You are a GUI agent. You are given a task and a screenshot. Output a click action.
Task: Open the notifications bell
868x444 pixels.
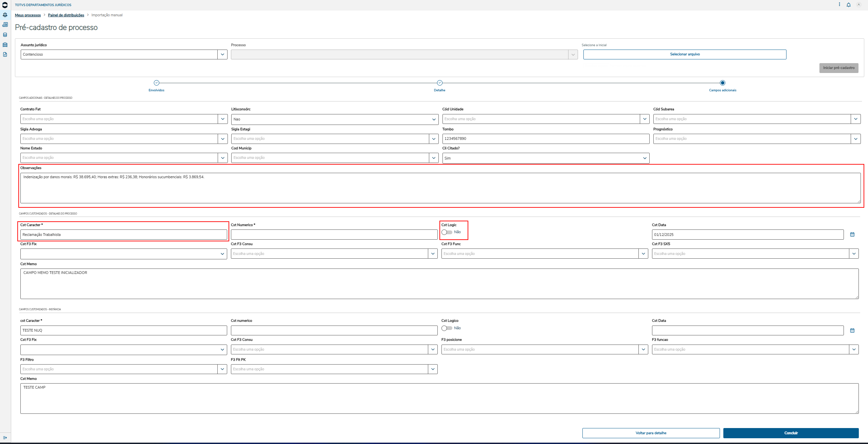(848, 5)
